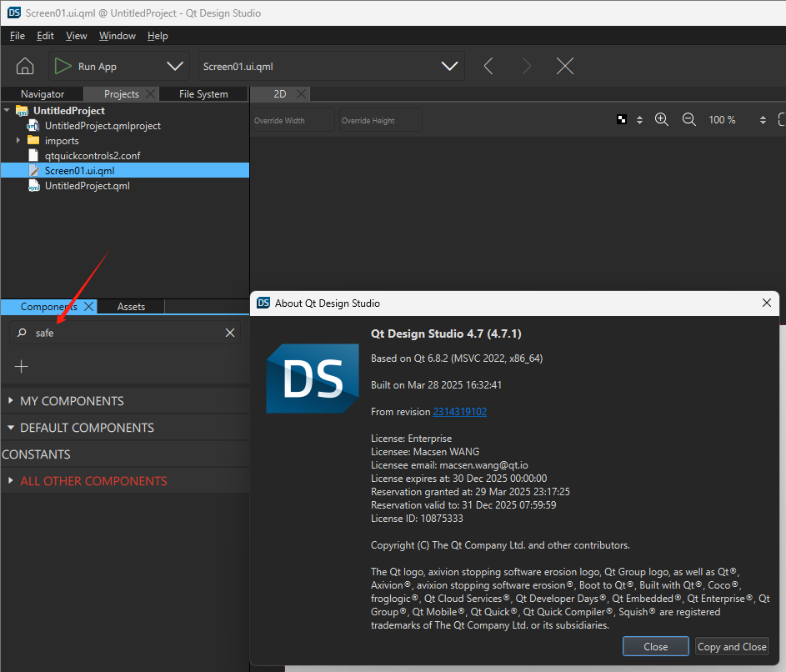Click the Run App button label
This screenshot has height=672, width=786.
(98, 67)
